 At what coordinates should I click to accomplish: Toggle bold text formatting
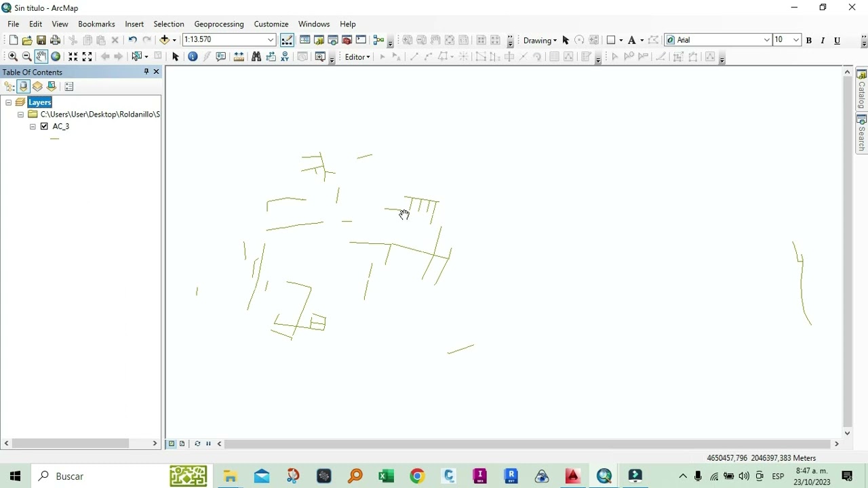(809, 41)
